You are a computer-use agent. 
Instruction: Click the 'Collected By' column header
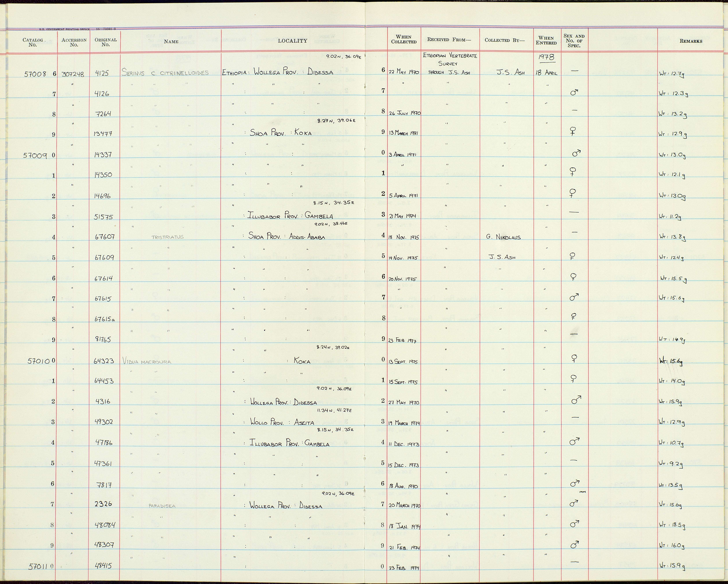[x=505, y=40]
